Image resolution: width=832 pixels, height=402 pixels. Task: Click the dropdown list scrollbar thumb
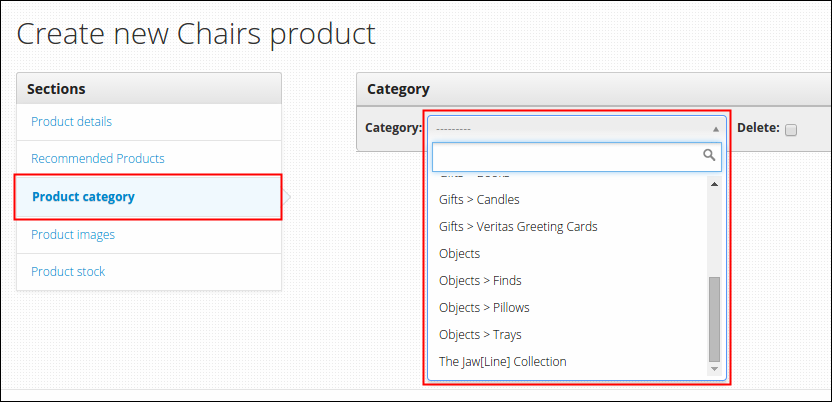714,319
